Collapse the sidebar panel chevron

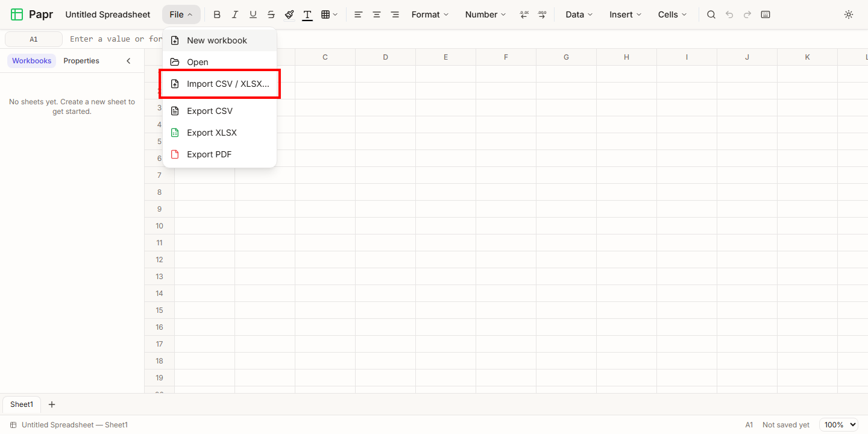pos(128,61)
